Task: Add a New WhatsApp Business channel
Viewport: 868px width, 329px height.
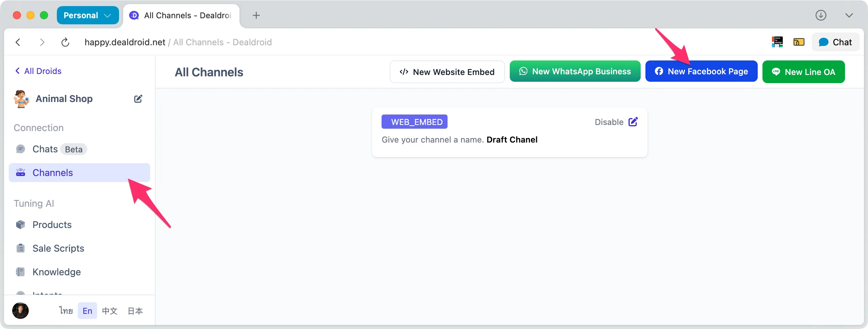Action: tap(575, 71)
